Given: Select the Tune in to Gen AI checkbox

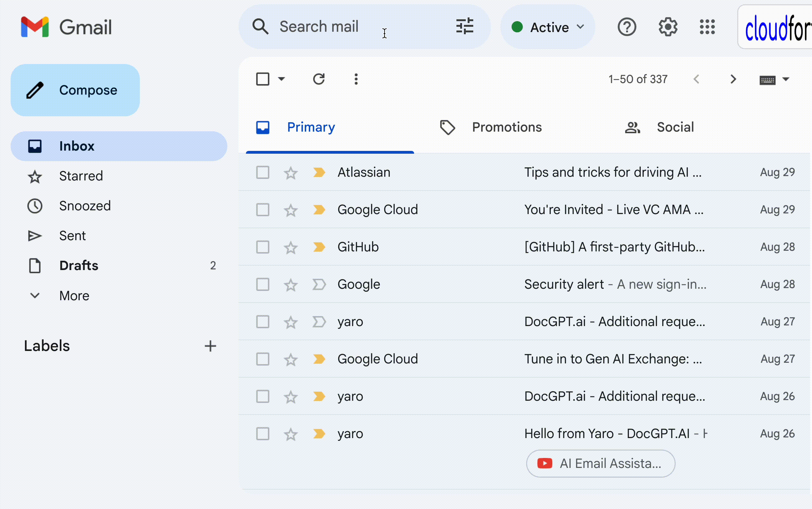Looking at the screenshot, I should 263,359.
